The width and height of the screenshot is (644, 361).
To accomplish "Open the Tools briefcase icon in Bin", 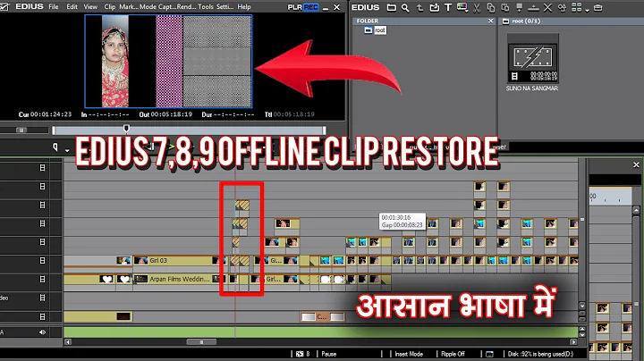I will (x=598, y=7).
